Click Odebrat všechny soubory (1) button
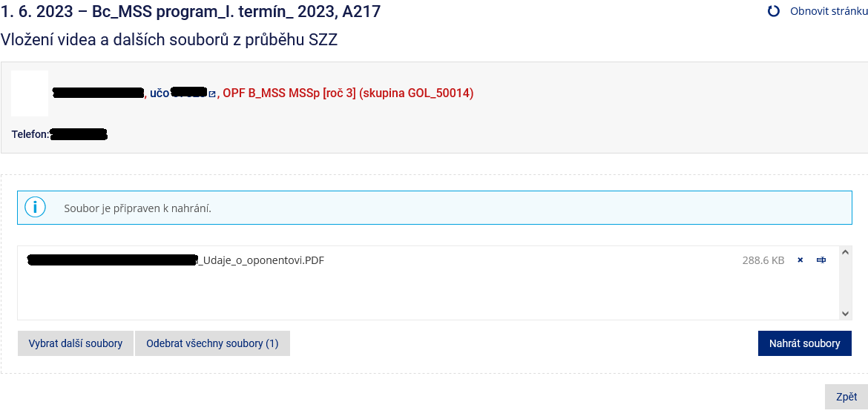The image size is (868, 419). [x=213, y=343]
